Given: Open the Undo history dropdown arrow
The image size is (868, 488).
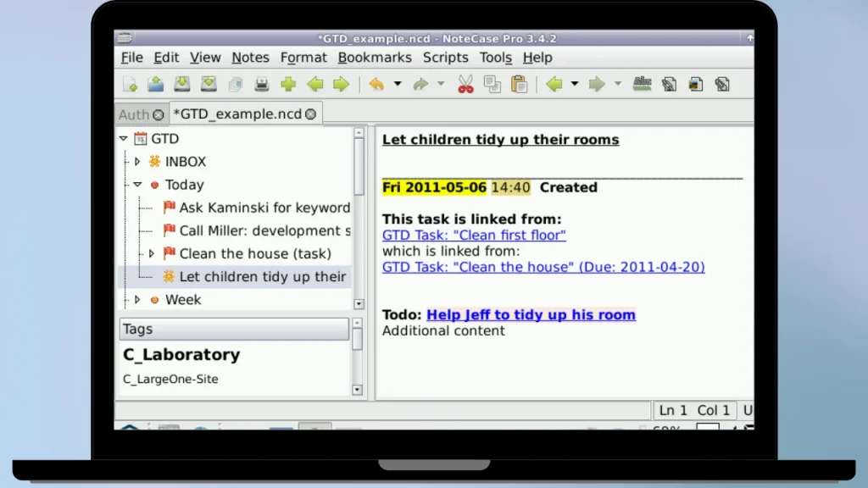Looking at the screenshot, I should [398, 84].
